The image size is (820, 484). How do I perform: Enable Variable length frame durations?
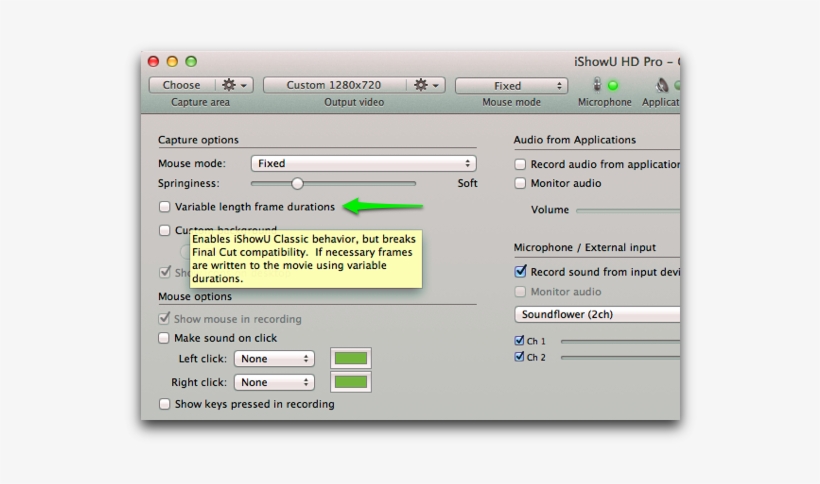165,207
